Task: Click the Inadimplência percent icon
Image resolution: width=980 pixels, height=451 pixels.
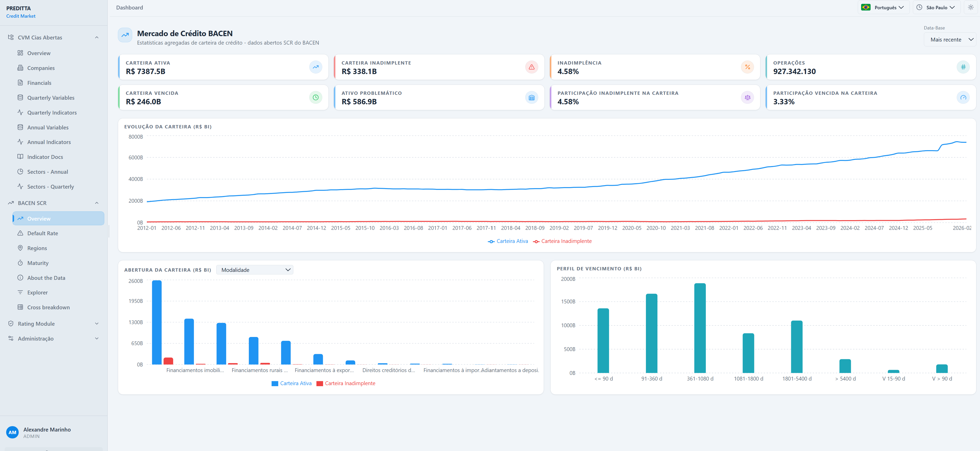Action: (x=747, y=67)
